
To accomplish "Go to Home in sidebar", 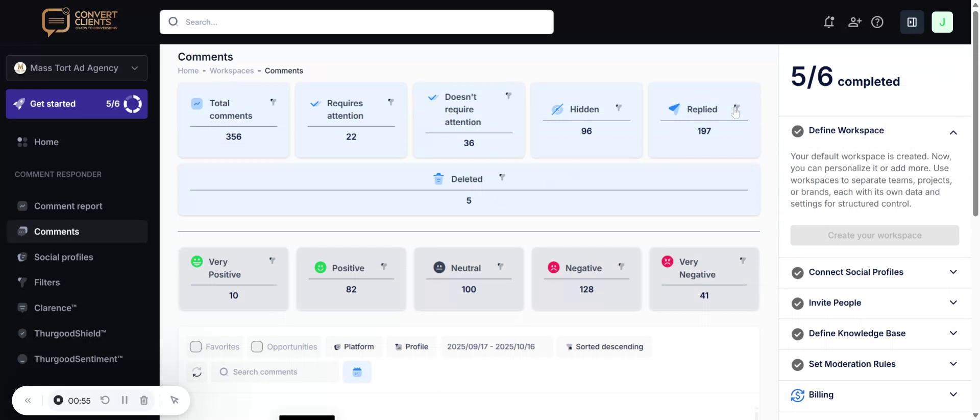I will tap(46, 142).
